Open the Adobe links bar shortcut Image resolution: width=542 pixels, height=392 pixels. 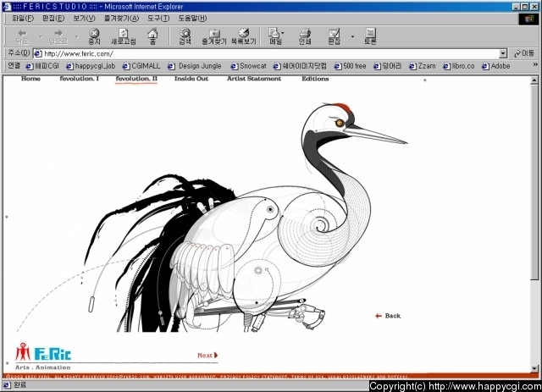coord(496,66)
